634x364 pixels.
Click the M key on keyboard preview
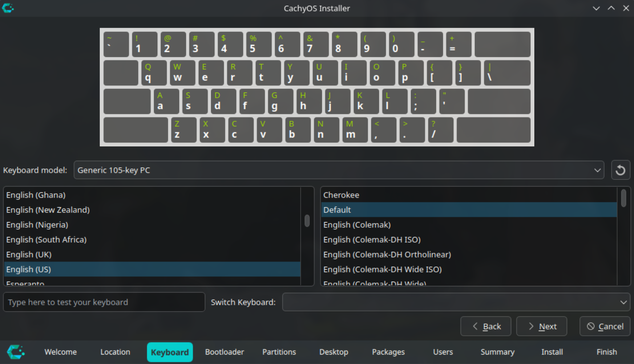tap(355, 130)
